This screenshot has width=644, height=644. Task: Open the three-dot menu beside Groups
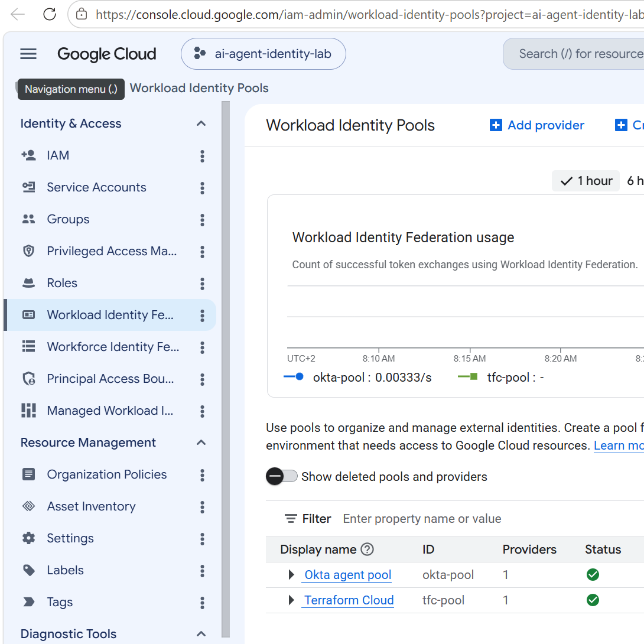[202, 220]
